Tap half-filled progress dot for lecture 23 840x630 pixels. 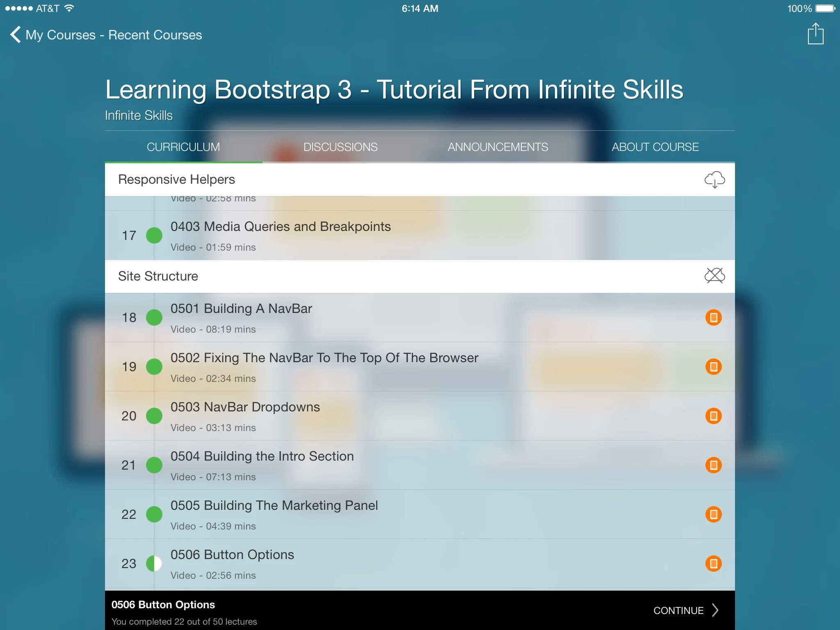154,564
